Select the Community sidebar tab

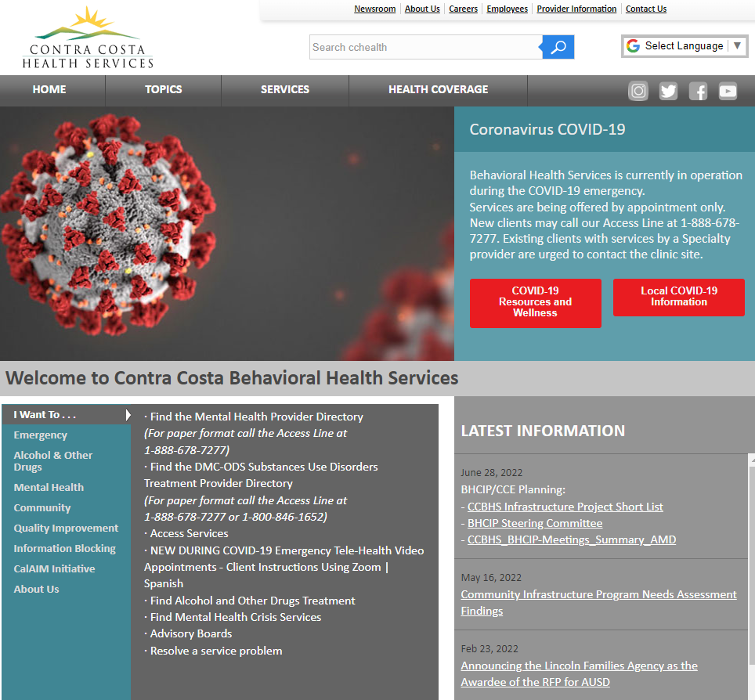(x=42, y=507)
